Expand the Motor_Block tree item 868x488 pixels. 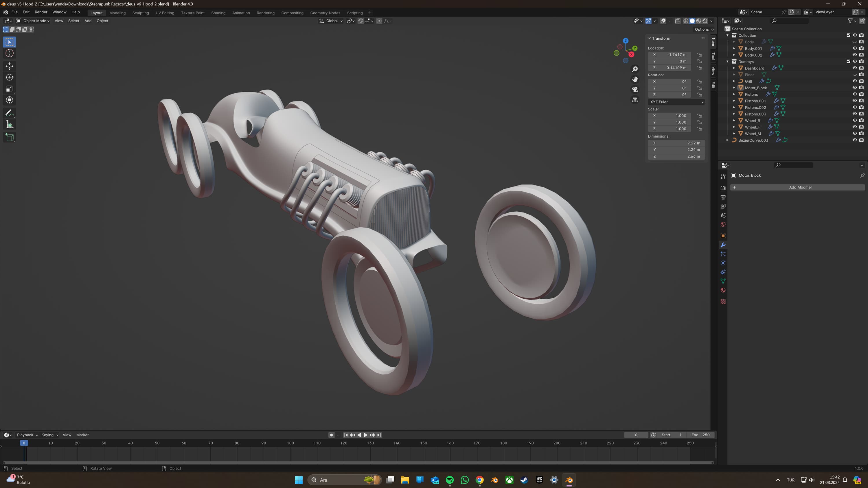[x=734, y=88]
